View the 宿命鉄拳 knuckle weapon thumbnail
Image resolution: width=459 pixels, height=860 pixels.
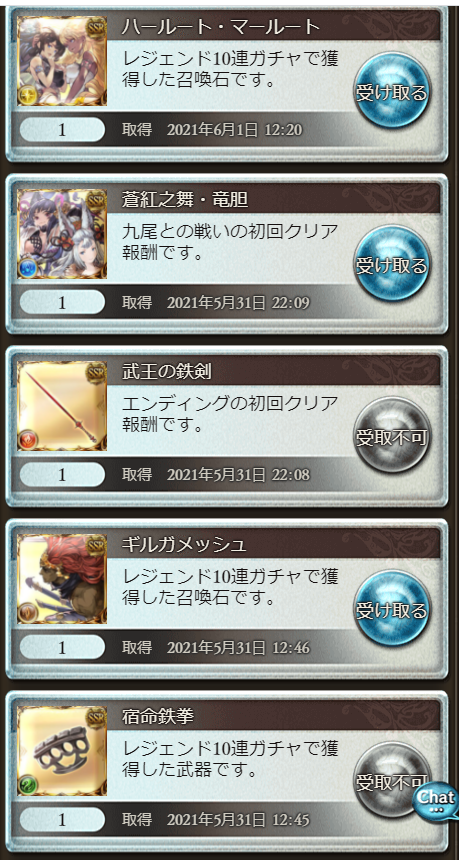[62, 751]
